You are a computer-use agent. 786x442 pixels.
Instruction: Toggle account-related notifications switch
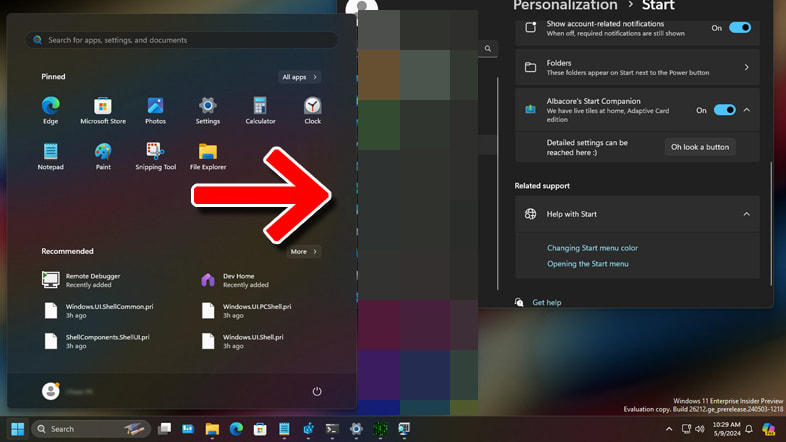coord(739,28)
